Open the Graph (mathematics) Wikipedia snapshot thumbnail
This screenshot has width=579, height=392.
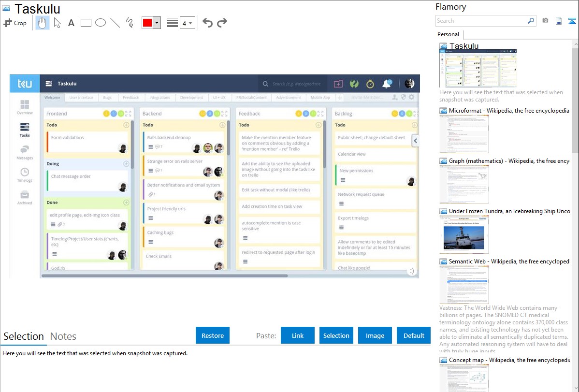(x=464, y=184)
